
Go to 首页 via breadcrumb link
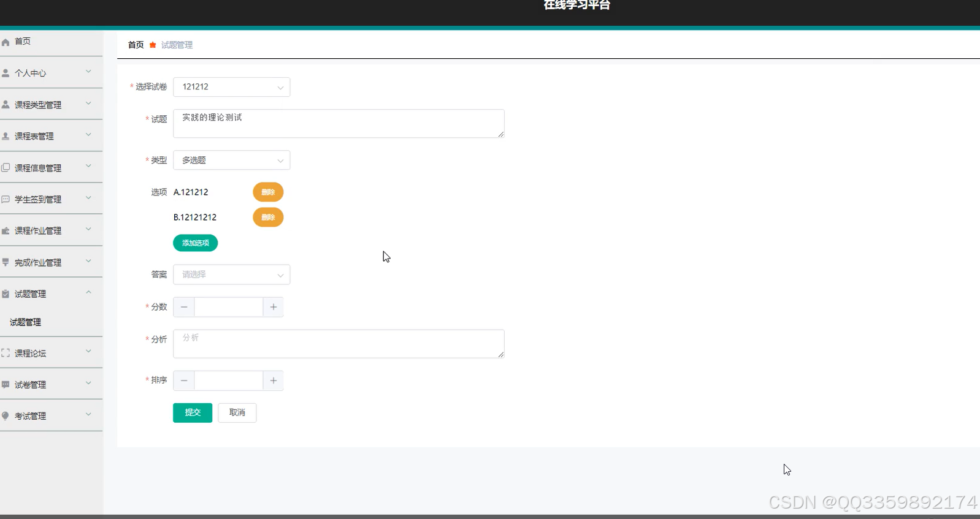click(x=136, y=45)
